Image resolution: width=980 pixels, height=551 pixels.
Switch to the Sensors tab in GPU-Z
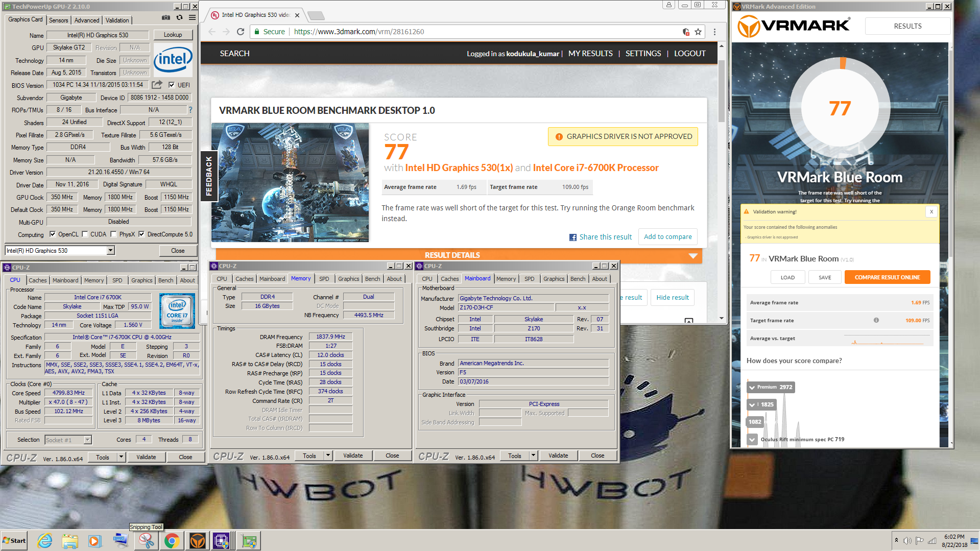(x=58, y=20)
